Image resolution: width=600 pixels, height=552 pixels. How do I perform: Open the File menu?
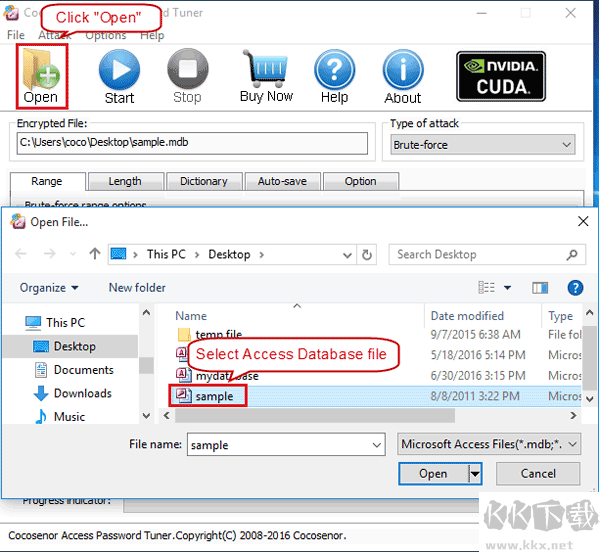(x=16, y=35)
